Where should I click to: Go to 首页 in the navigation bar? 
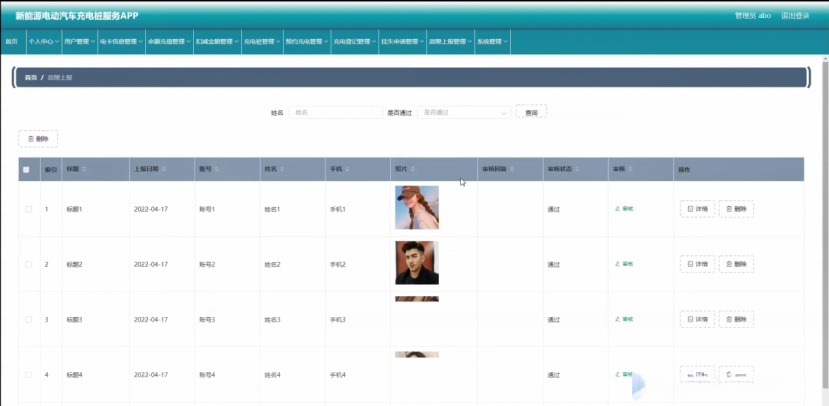[x=11, y=41]
